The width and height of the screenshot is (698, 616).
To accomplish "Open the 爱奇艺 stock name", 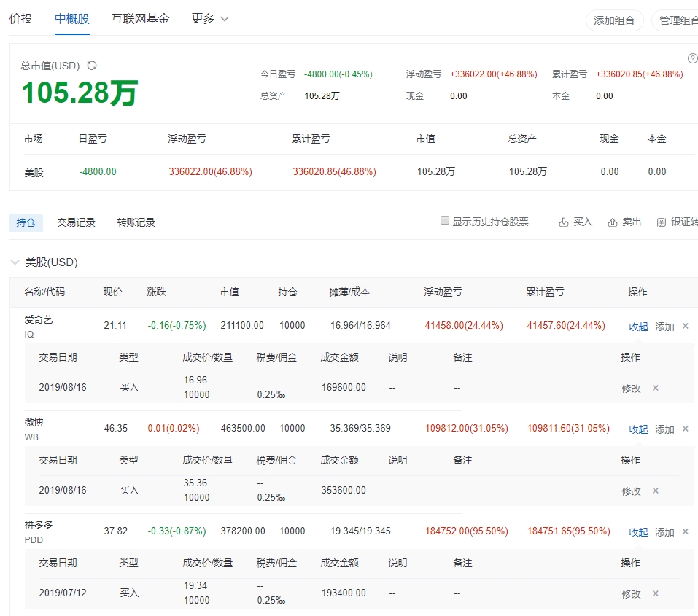I will (38, 319).
